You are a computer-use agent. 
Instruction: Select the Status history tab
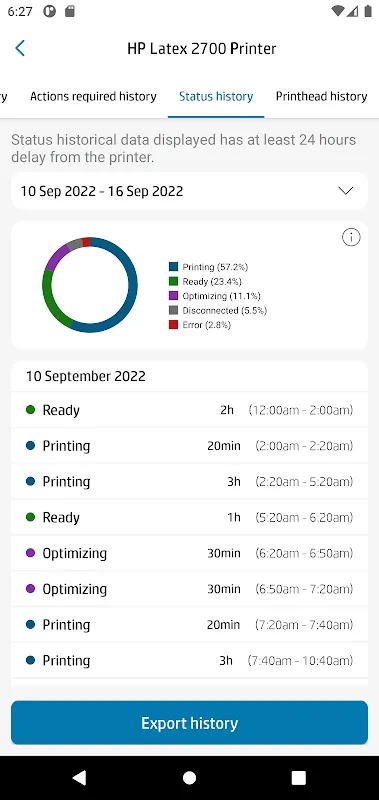216,96
